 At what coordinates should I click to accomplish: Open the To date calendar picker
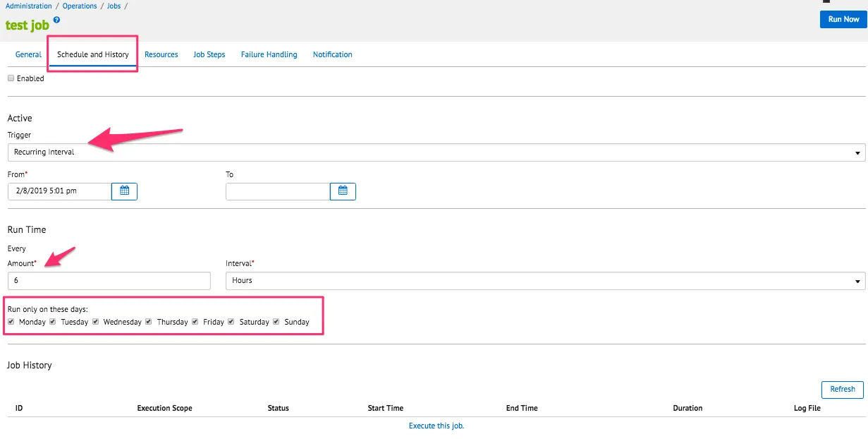[x=343, y=191]
